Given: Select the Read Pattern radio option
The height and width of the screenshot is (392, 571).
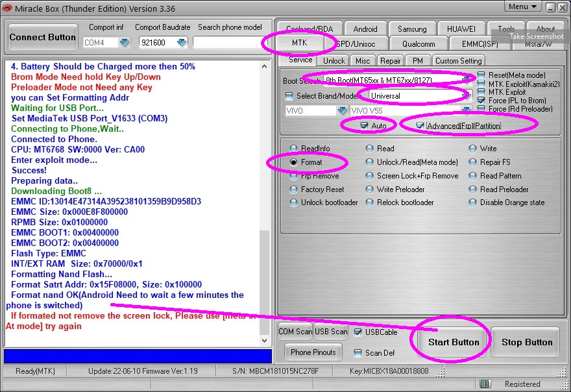Looking at the screenshot, I should point(472,176).
